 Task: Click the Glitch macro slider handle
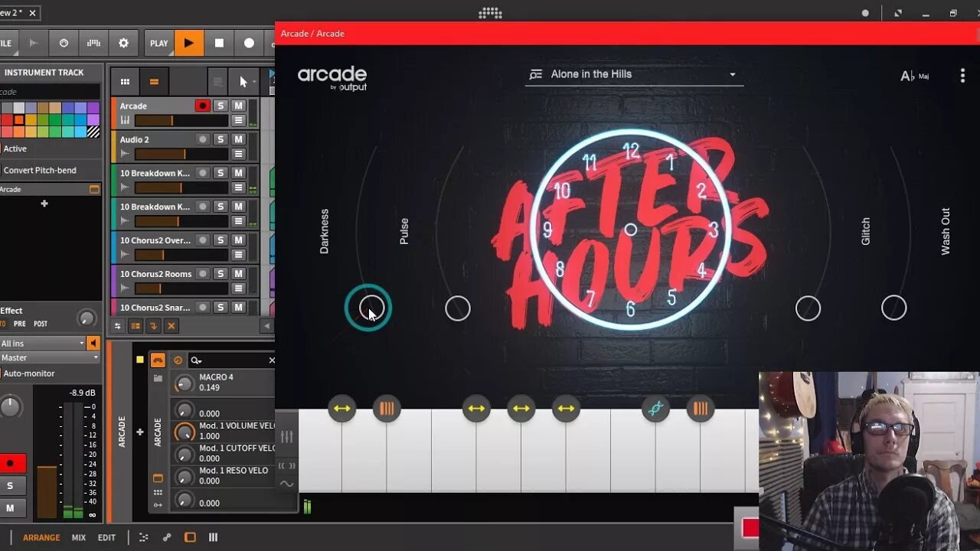coord(808,308)
